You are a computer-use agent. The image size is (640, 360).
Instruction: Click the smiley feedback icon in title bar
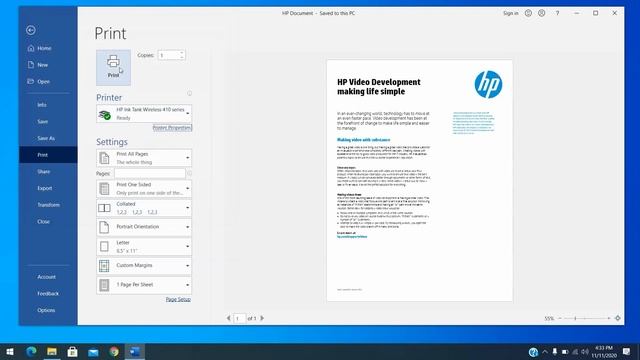(x=528, y=13)
